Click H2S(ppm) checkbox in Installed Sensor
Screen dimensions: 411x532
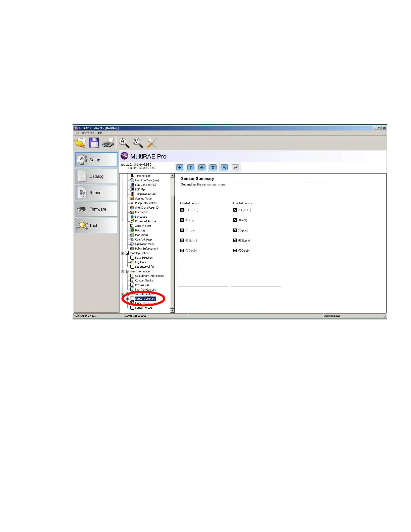pos(182,240)
